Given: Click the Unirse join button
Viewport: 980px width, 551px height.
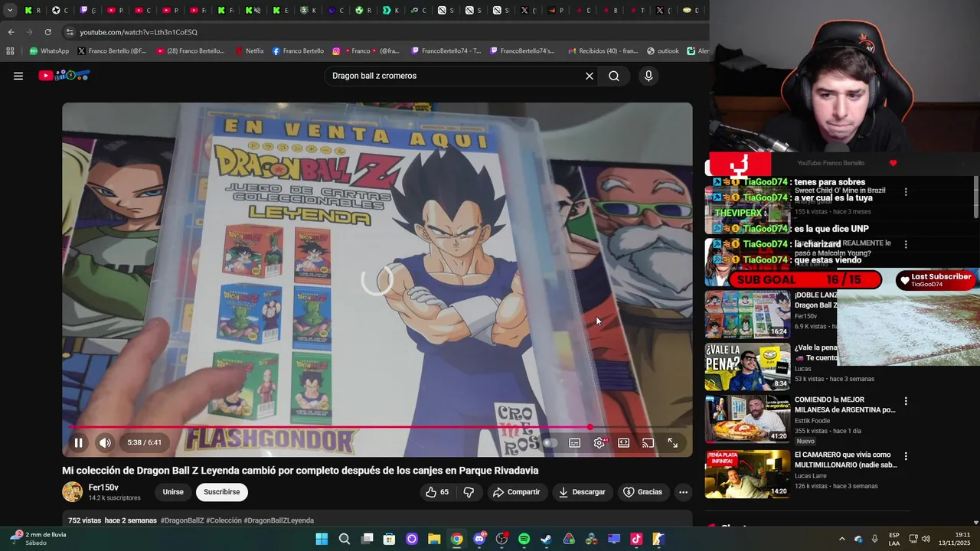Looking at the screenshot, I should [x=173, y=492].
